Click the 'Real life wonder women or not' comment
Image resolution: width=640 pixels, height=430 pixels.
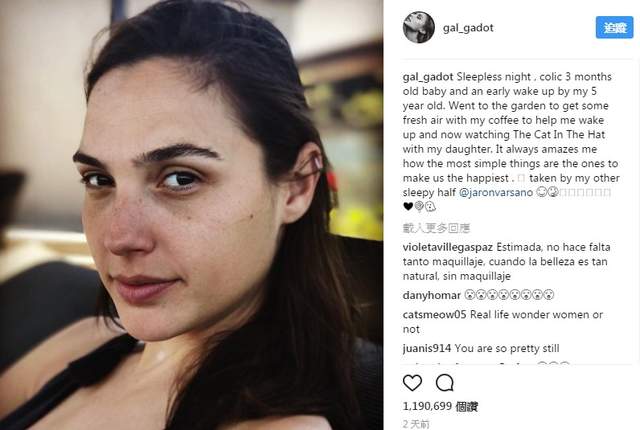(502, 322)
